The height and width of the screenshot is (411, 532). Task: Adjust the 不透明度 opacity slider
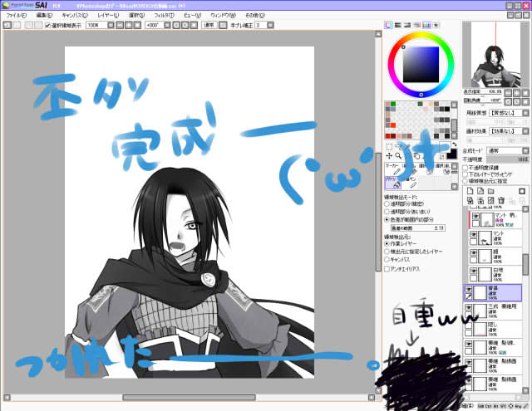[508, 159]
